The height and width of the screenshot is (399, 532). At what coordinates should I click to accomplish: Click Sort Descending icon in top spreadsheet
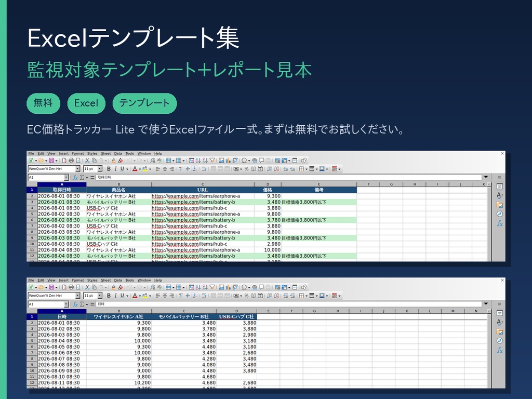[205, 161]
